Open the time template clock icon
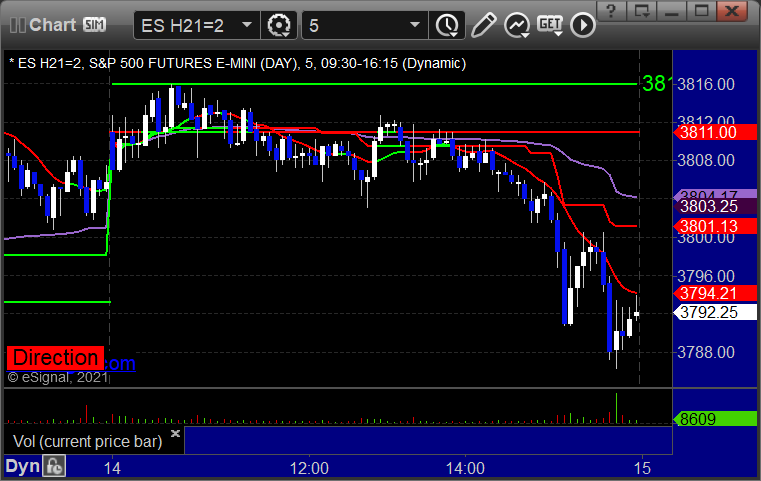Screen dimensions: 761x481 click(x=447, y=25)
